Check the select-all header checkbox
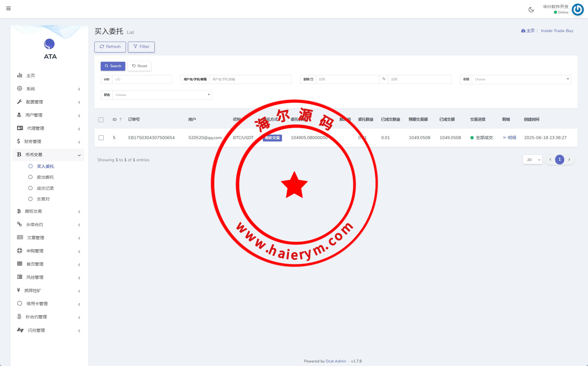This screenshot has width=588, height=366. pyautogui.click(x=101, y=120)
